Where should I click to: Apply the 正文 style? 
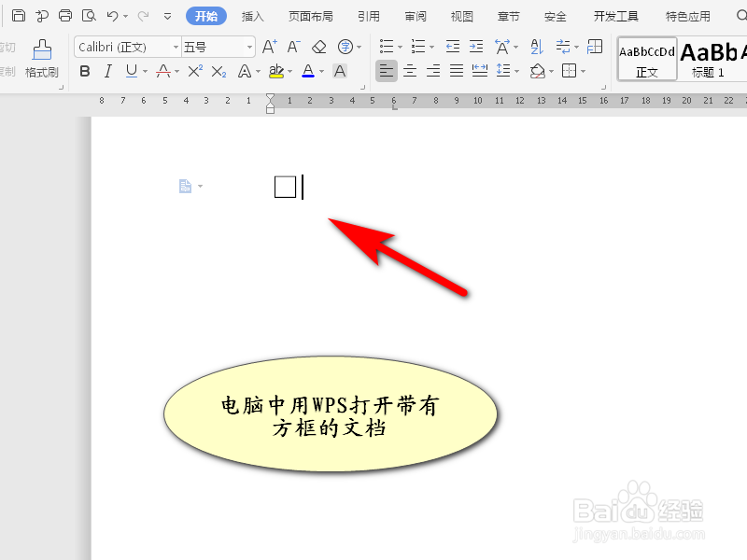point(647,60)
